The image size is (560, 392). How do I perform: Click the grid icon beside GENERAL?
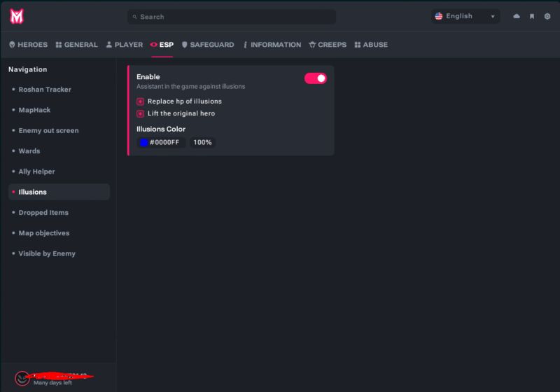[x=59, y=45]
